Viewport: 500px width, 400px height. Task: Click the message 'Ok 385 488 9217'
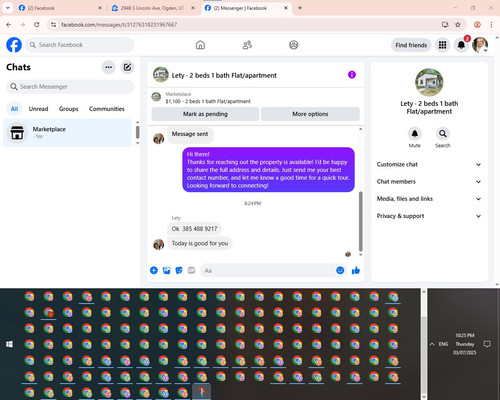194,229
